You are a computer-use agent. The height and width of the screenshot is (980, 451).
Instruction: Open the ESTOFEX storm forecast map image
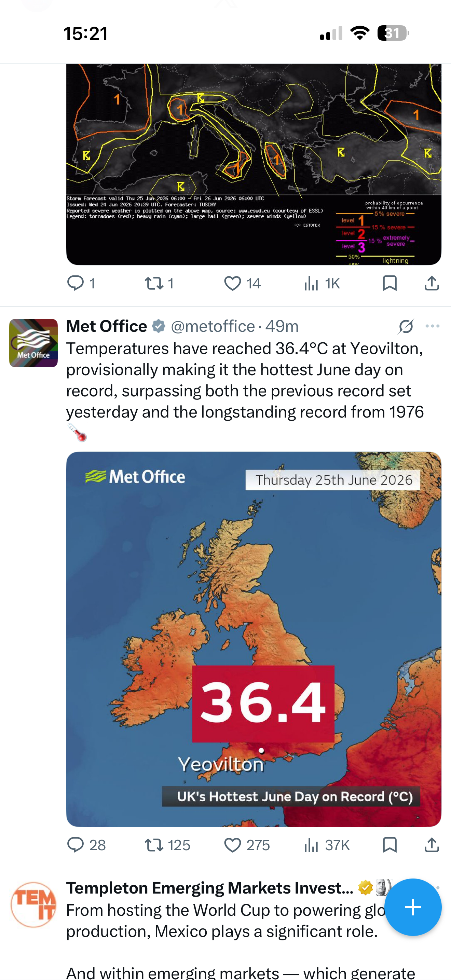pyautogui.click(x=254, y=164)
